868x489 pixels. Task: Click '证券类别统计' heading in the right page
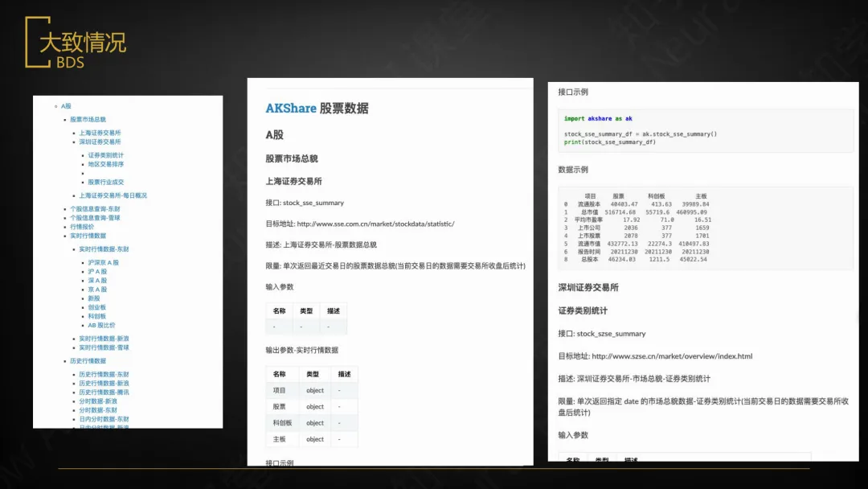583,311
